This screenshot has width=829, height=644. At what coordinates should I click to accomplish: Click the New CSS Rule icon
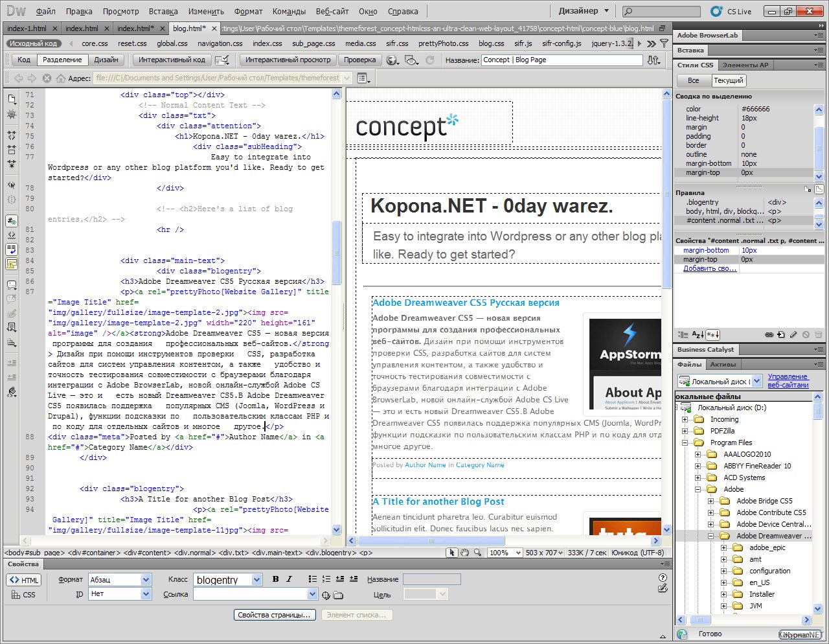pyautogui.click(x=781, y=335)
